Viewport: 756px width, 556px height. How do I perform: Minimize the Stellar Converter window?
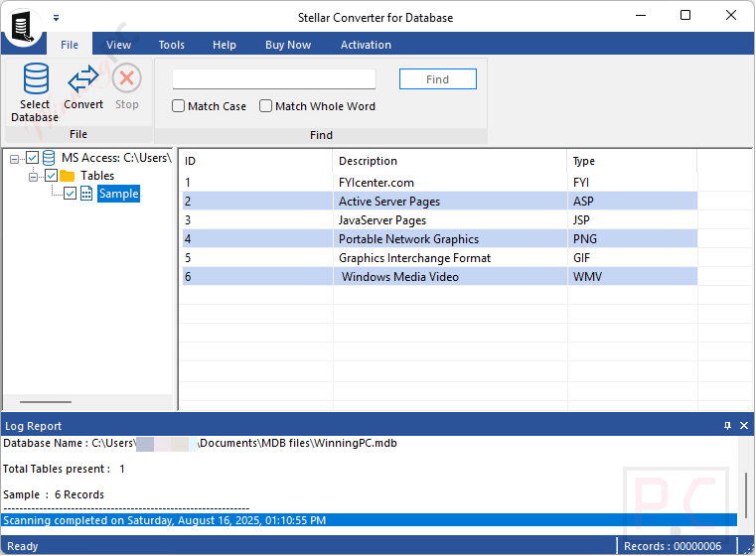(x=641, y=16)
